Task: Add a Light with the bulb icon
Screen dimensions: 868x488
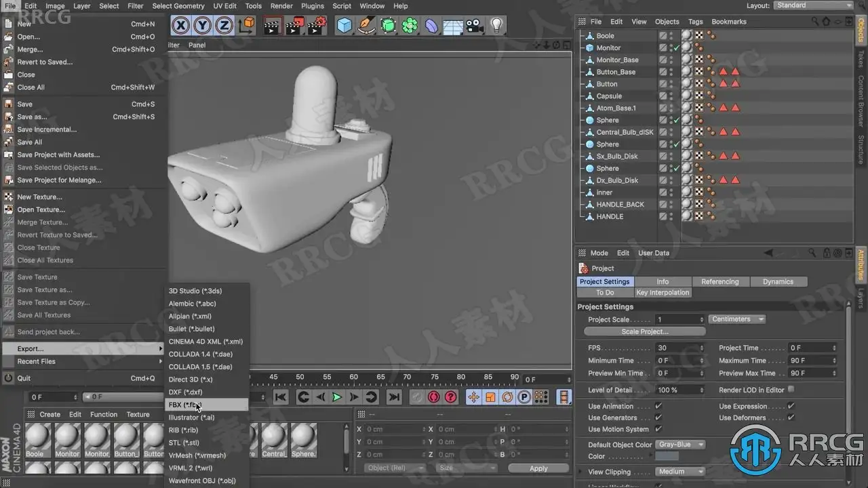Action: pyautogui.click(x=497, y=26)
